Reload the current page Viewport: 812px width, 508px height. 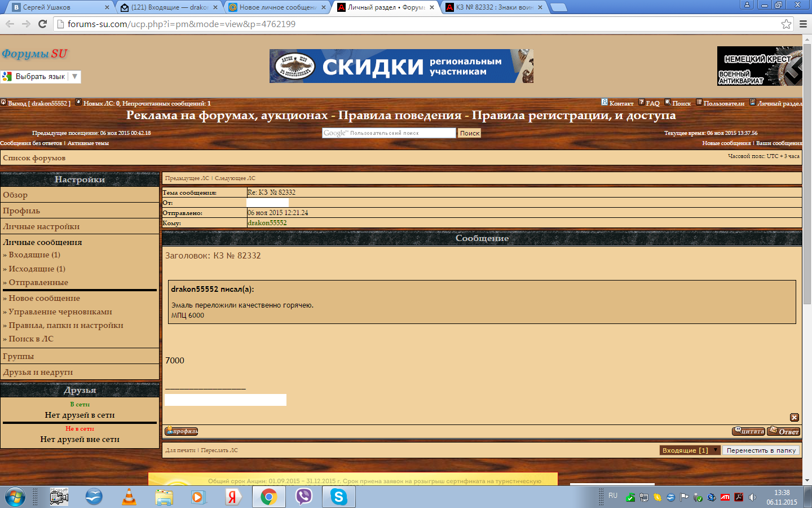pyautogui.click(x=42, y=24)
